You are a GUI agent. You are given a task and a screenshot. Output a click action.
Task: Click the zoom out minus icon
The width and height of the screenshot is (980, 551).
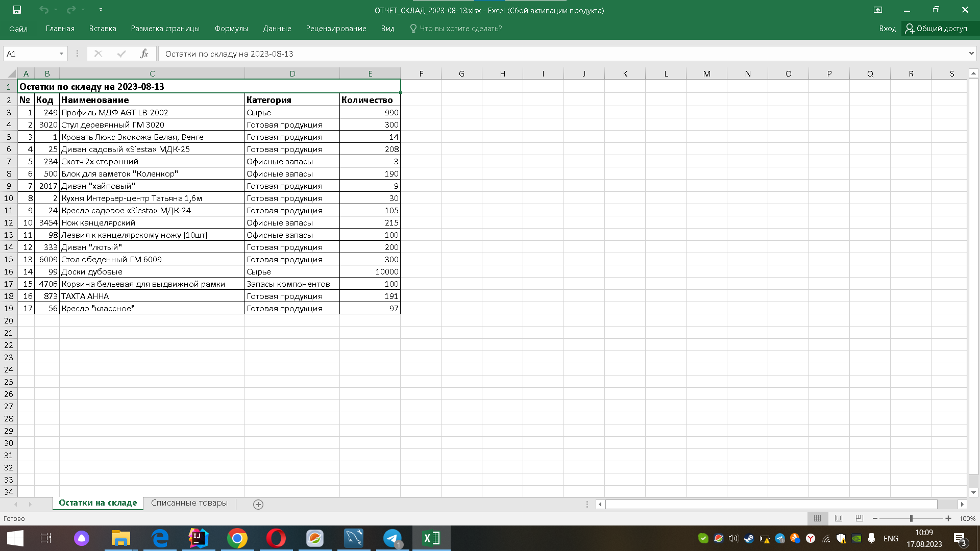click(875, 518)
